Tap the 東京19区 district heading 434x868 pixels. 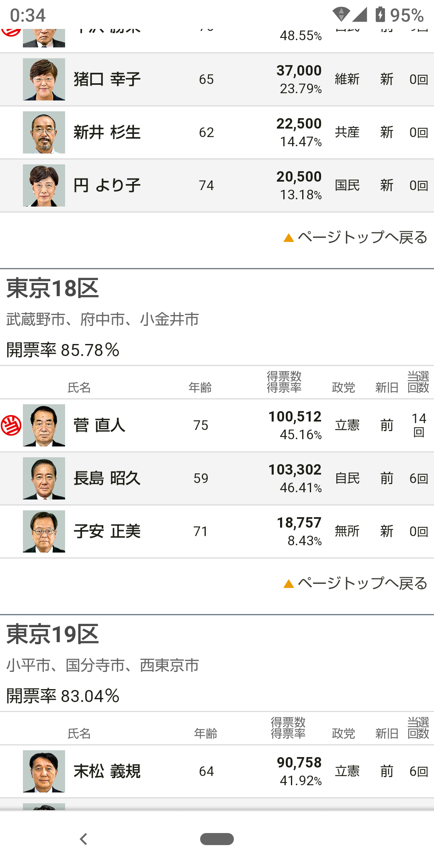(53, 634)
